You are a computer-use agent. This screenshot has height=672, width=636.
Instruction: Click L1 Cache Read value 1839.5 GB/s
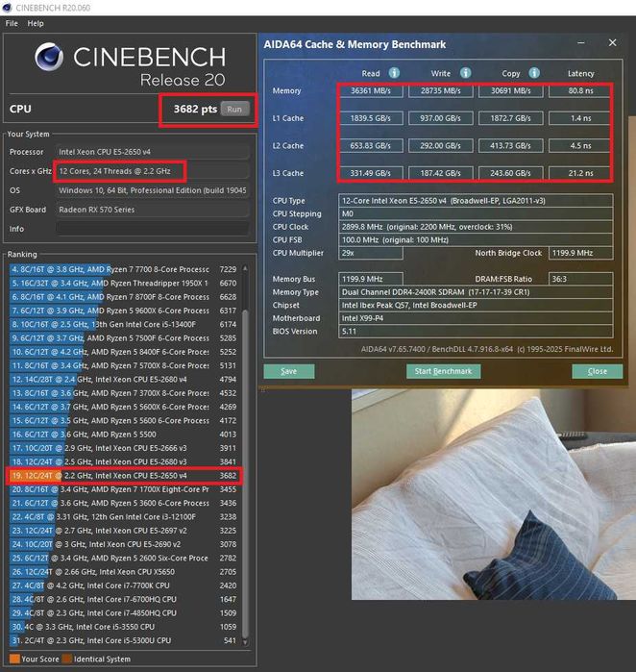tap(371, 118)
